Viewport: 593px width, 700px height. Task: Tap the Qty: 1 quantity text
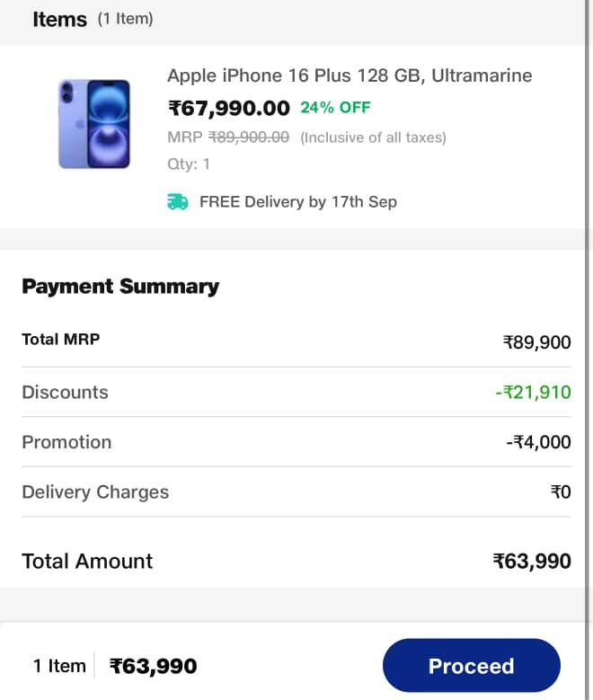[189, 164]
